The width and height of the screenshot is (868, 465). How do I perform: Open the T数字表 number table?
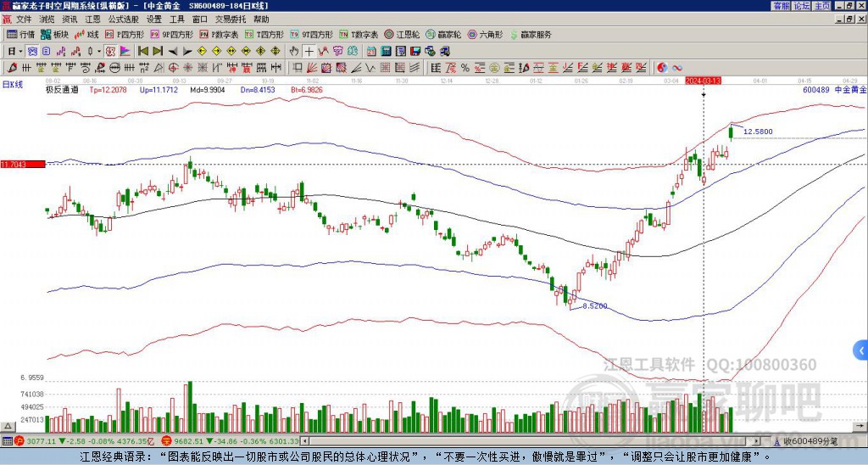point(359,34)
